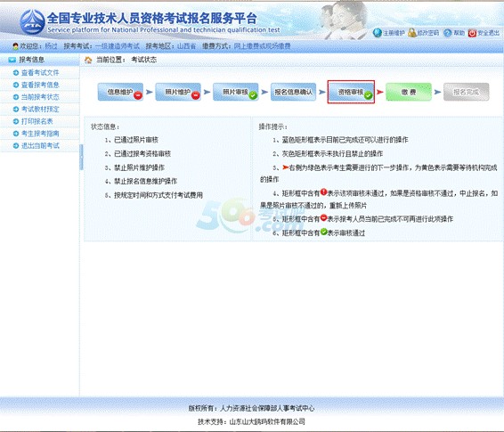
Task: Select 打印报名表 in the sidebar
Action: click(37, 121)
